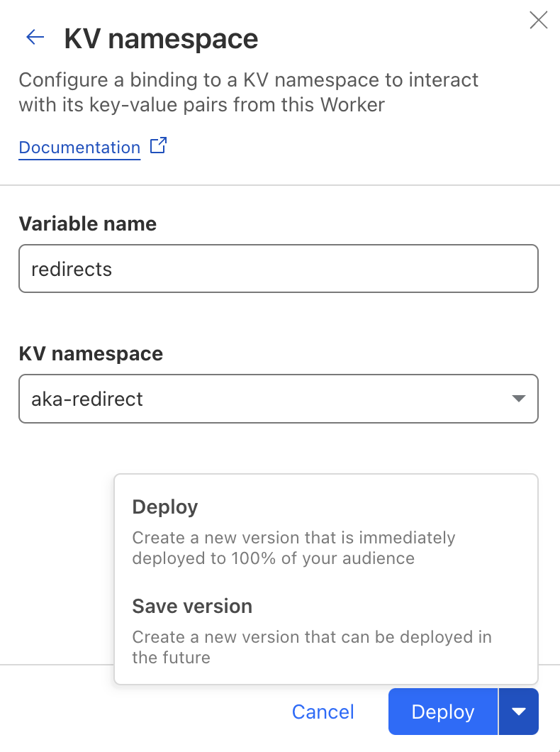The image size is (560, 752).
Task: Open the Documentation link
Action: (79, 147)
